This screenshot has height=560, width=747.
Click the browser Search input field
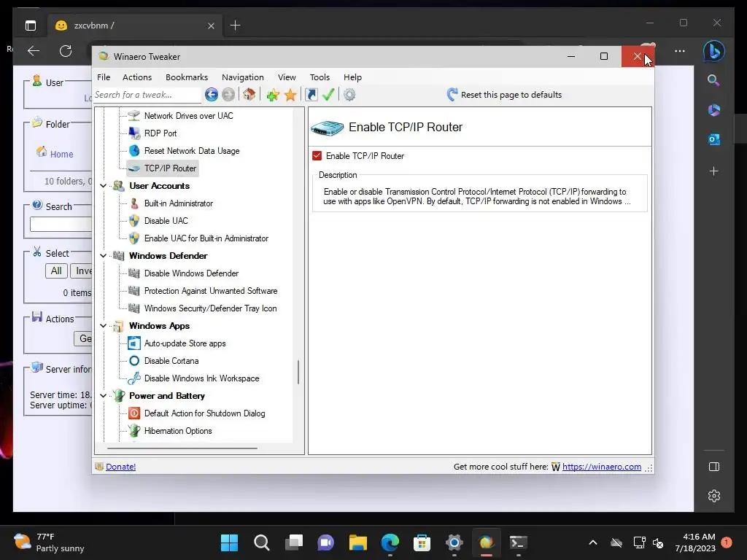(x=61, y=225)
